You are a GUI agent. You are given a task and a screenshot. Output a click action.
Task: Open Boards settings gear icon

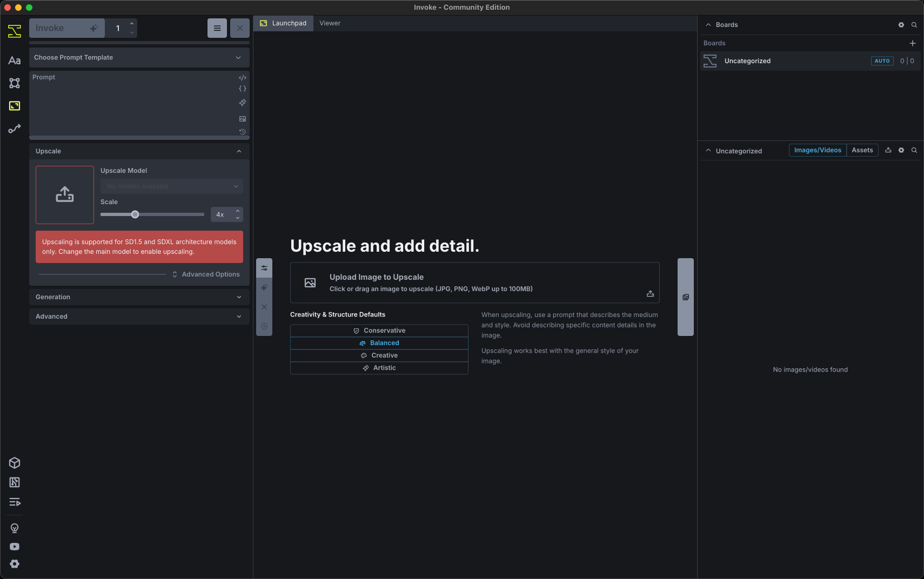tap(901, 25)
